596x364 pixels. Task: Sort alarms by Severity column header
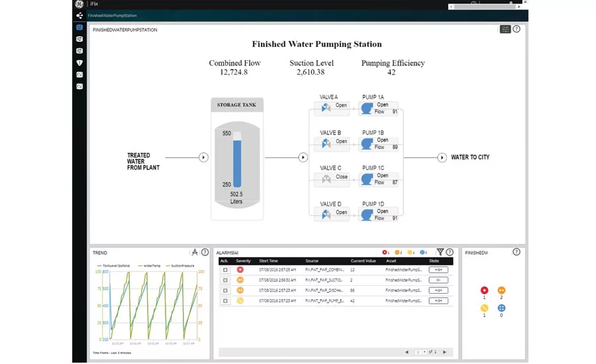243,261
